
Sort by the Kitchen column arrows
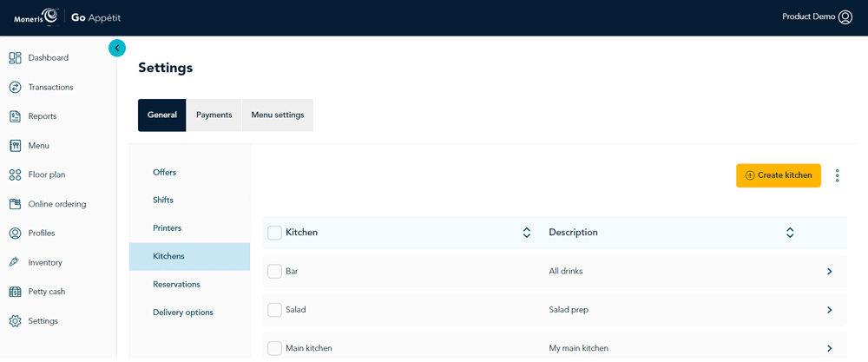click(527, 233)
